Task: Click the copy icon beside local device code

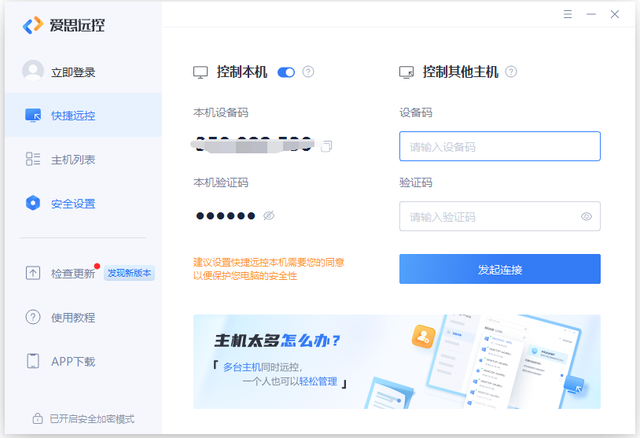Action: (326, 146)
